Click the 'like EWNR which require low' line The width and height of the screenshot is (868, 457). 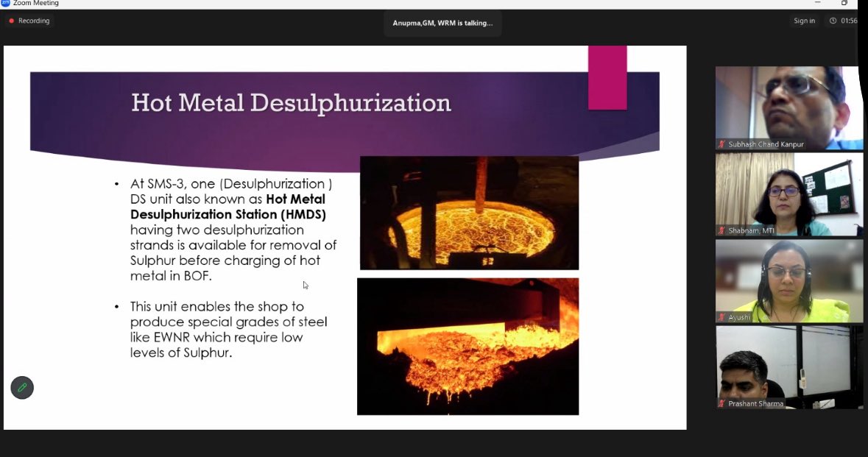[x=216, y=338]
